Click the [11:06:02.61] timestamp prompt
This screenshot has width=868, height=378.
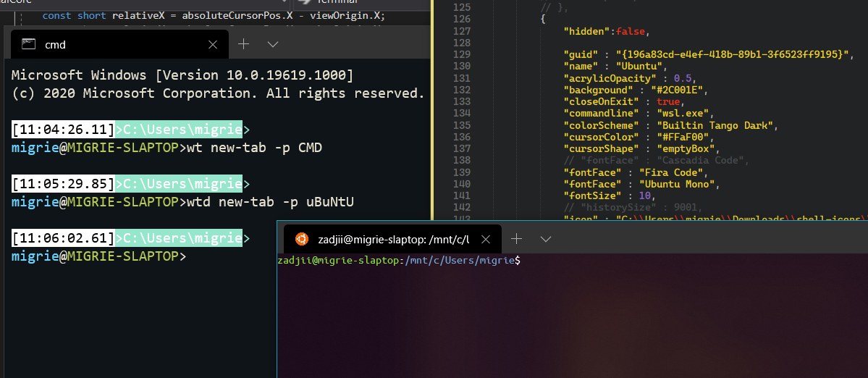point(63,238)
